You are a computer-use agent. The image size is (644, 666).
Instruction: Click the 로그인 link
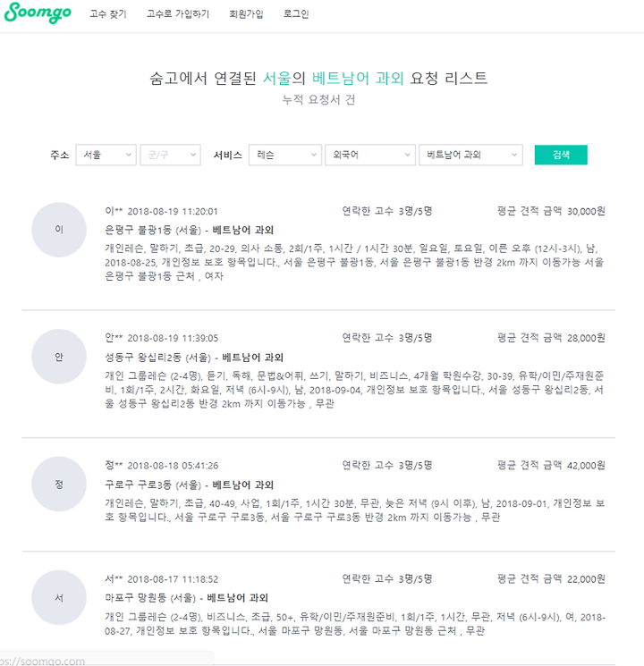(296, 14)
